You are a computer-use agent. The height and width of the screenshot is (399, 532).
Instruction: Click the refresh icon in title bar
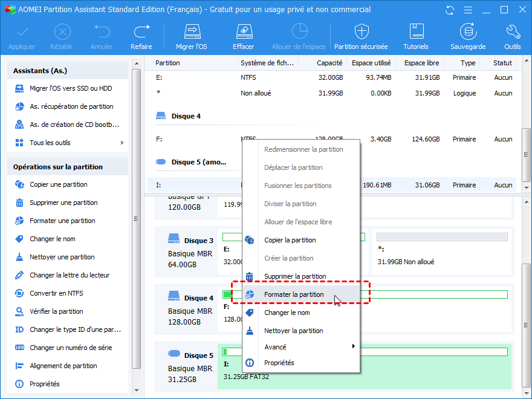pos(449,10)
